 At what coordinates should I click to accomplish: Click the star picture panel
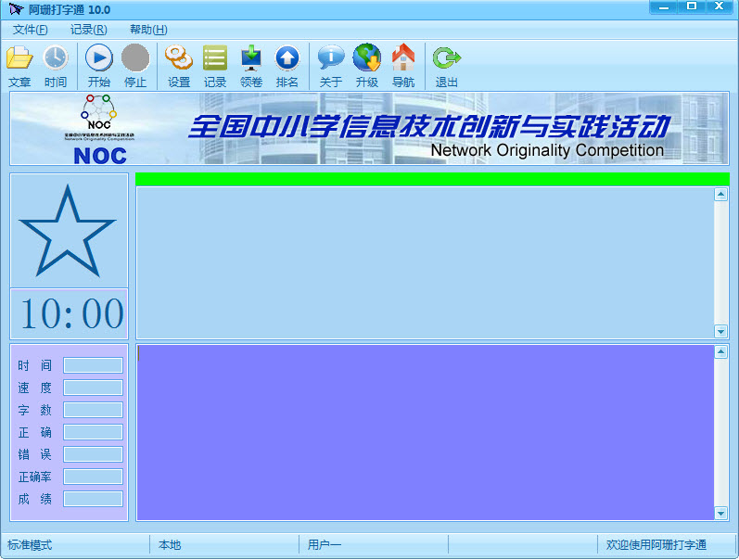(69, 230)
